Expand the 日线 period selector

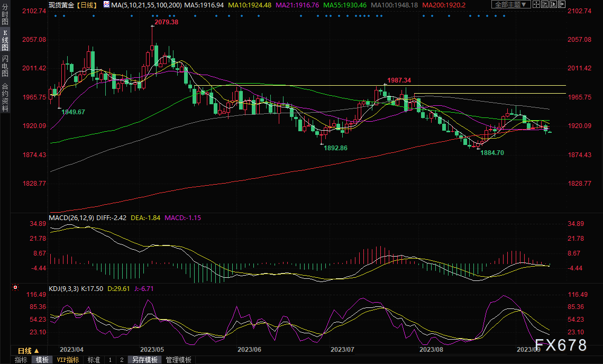pyautogui.click(x=24, y=351)
